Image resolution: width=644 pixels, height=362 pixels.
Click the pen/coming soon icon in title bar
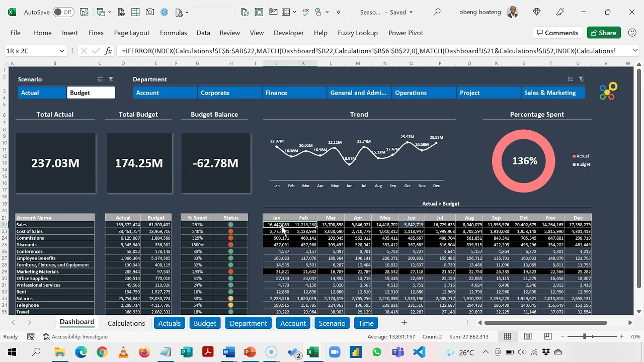tap(560, 12)
